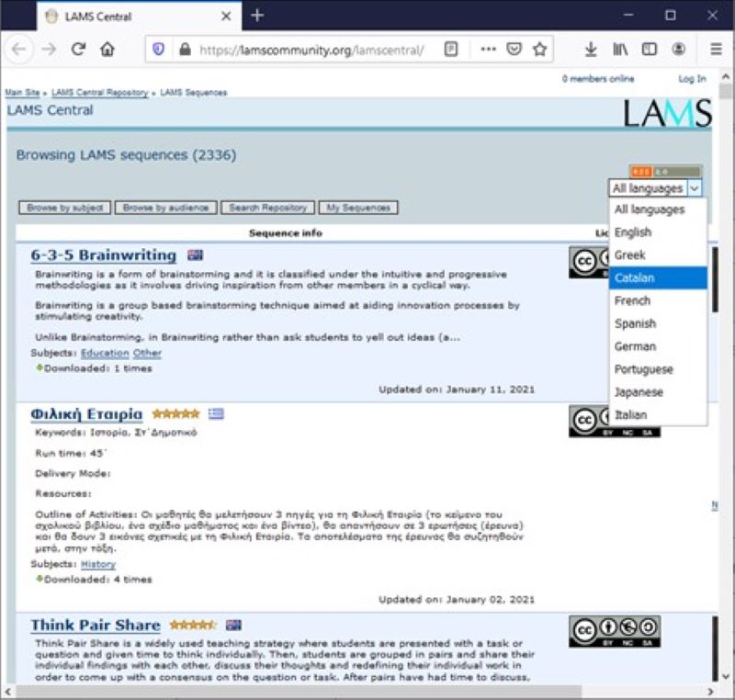Open the 6-3-5 Brainwriting sequence link
This screenshot has width=735, height=700.
(103, 254)
